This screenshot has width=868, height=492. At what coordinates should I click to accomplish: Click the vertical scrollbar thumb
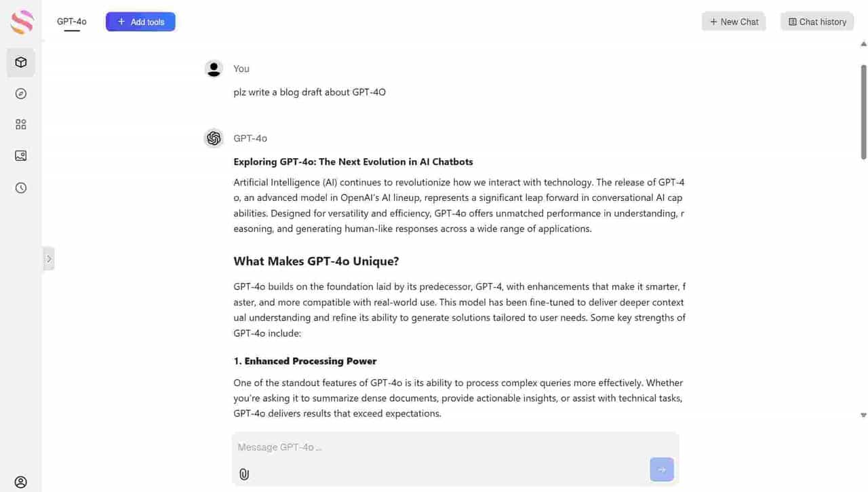point(863,112)
